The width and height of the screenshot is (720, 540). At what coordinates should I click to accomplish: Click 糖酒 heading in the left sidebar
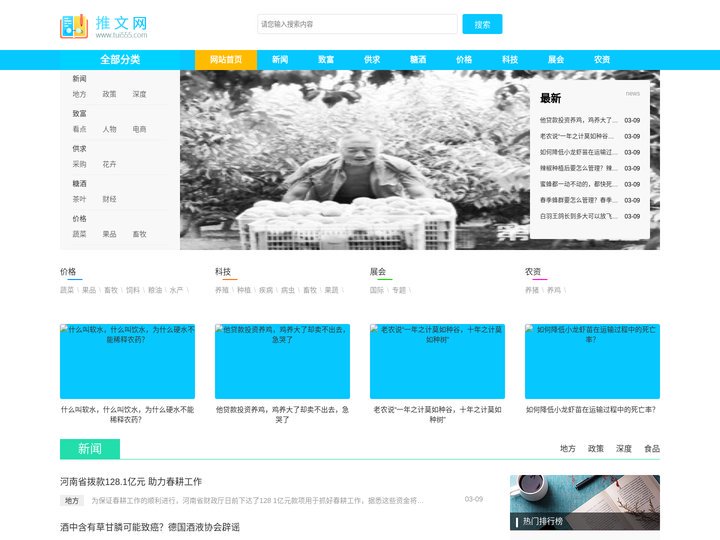[x=79, y=183]
